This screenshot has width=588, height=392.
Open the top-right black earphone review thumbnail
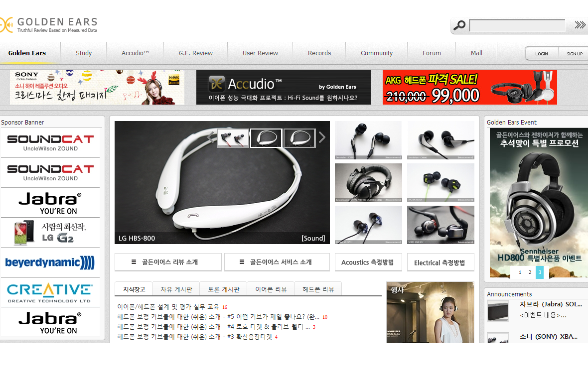441,140
